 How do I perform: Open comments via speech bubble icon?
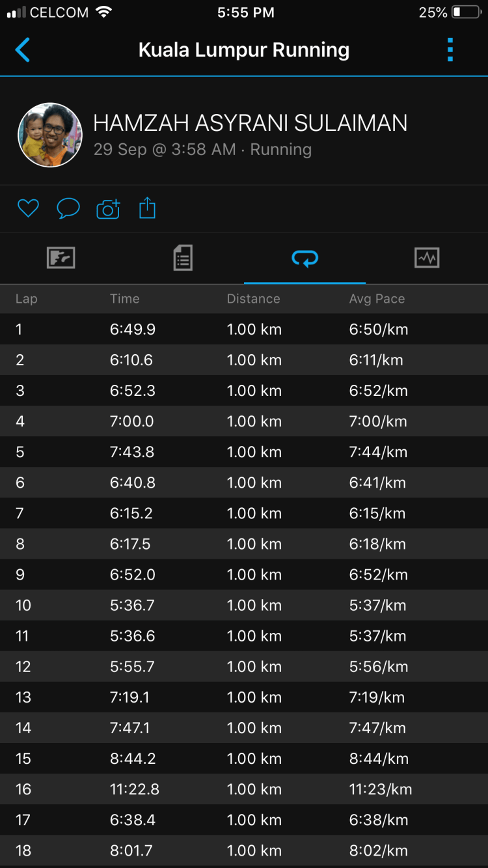pyautogui.click(x=68, y=208)
